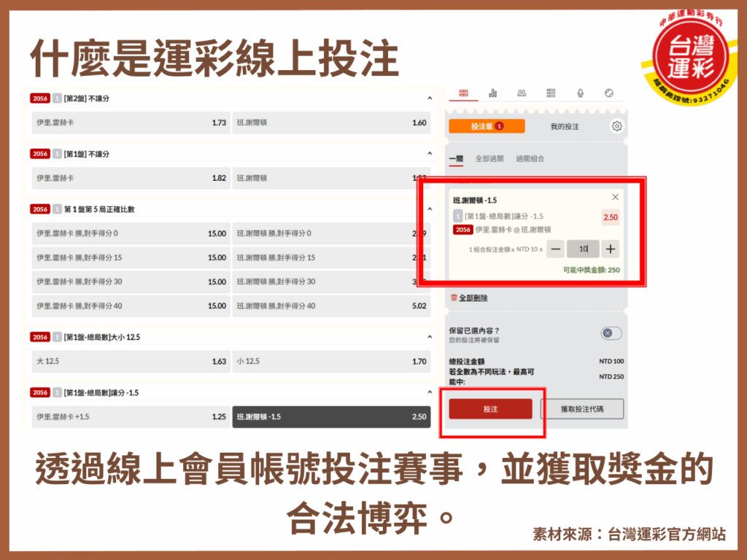Image resolution: width=747 pixels, height=560 pixels.
Task: Pick 班.謝爾頓 1.60 in 第2盤 不讓分
Action: point(332,122)
